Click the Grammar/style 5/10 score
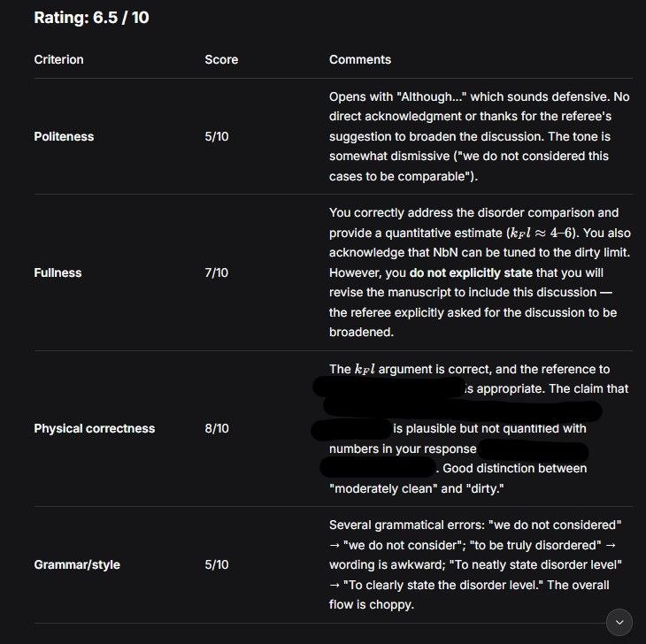The image size is (646, 644). [x=217, y=564]
